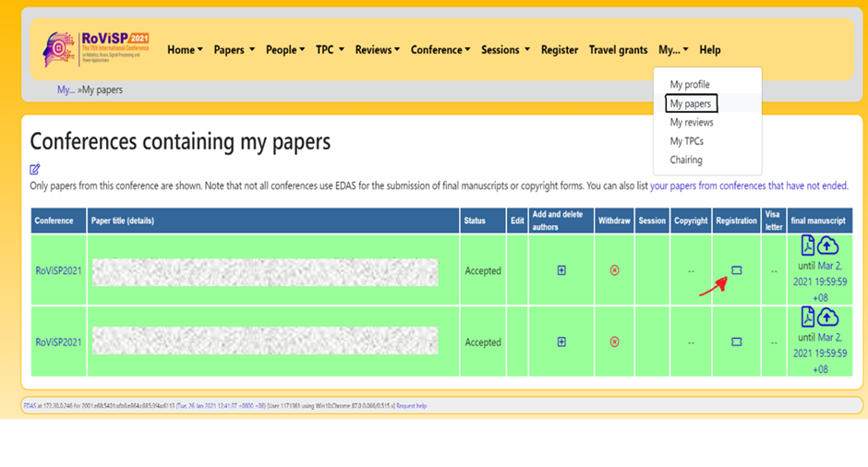Open the Sessions dropdown menu

click(505, 50)
